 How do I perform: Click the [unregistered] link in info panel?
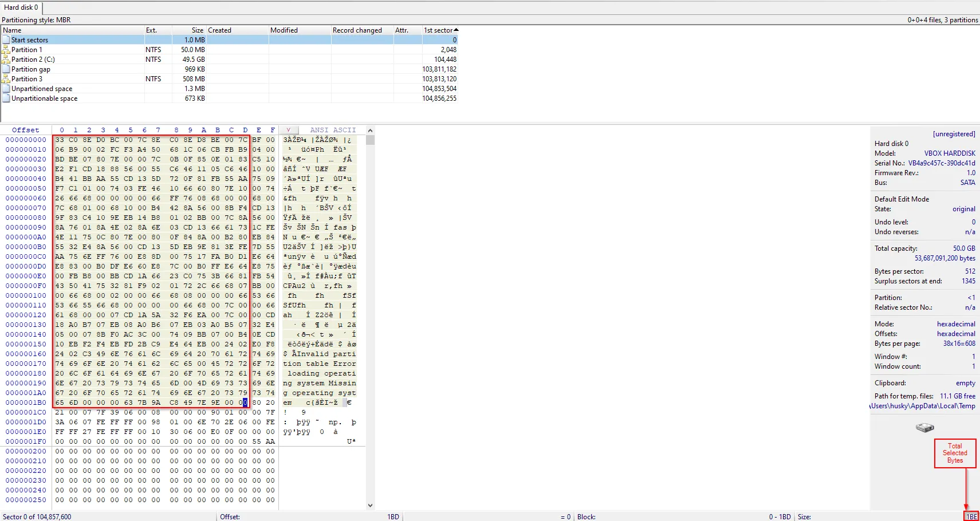coord(954,134)
